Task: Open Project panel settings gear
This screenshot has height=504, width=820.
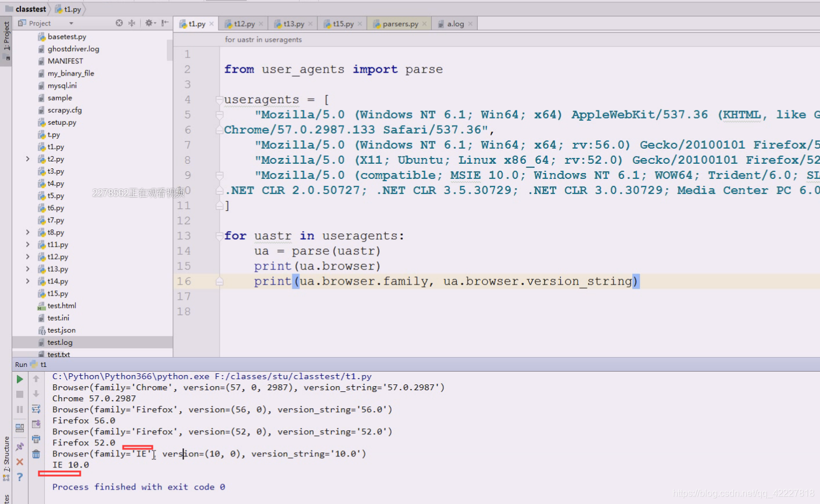Action: click(150, 23)
